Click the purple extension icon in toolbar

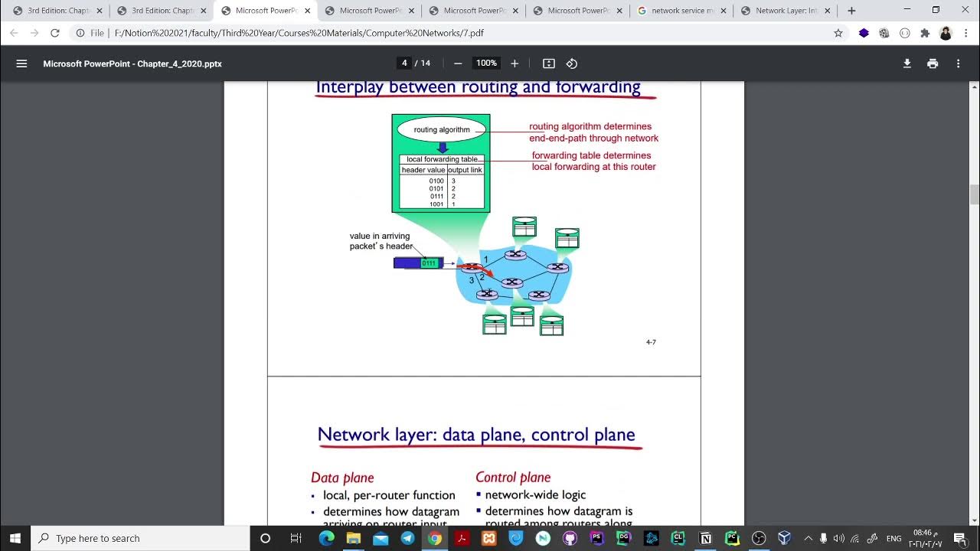(864, 33)
